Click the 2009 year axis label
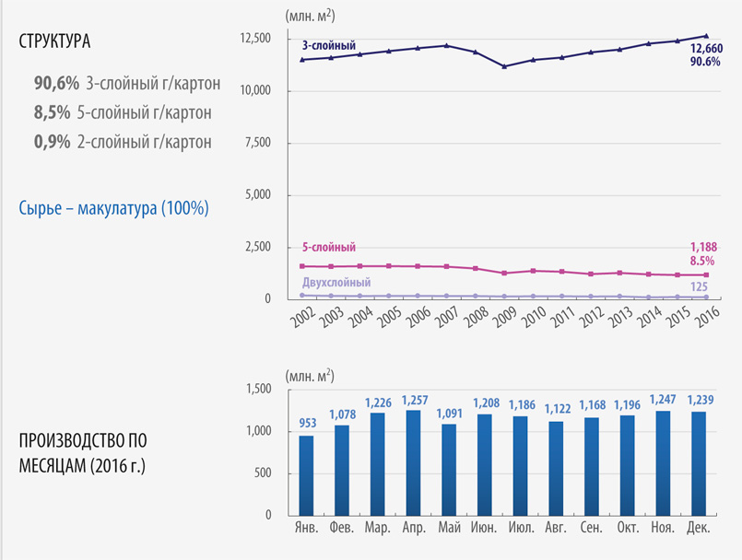Screen dimensions: 742x560 point(505,317)
